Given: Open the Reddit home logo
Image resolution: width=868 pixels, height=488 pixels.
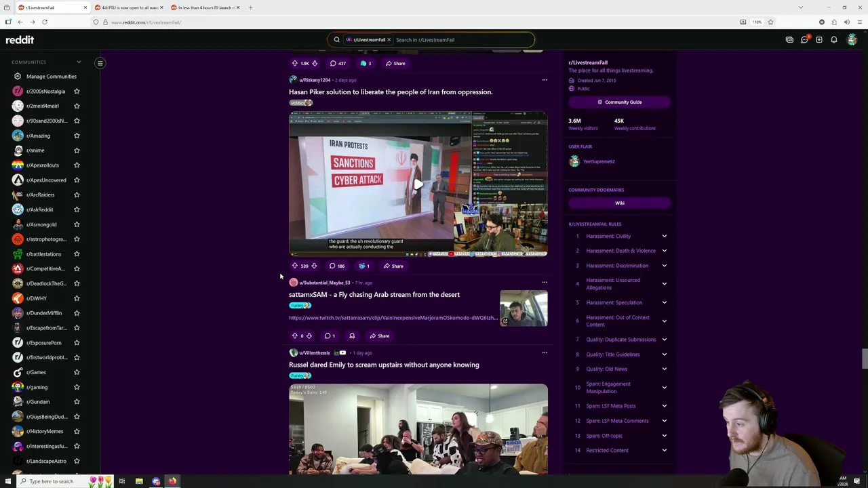Looking at the screenshot, I should click(20, 40).
